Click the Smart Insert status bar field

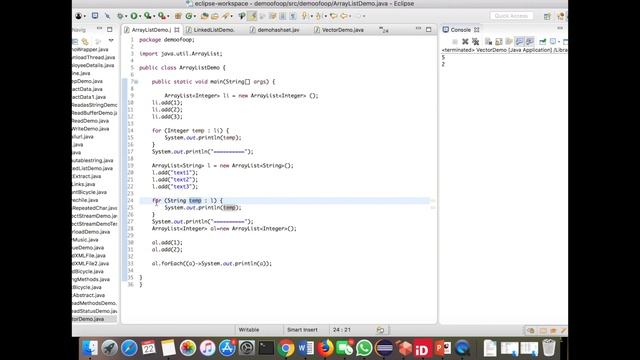(x=302, y=330)
